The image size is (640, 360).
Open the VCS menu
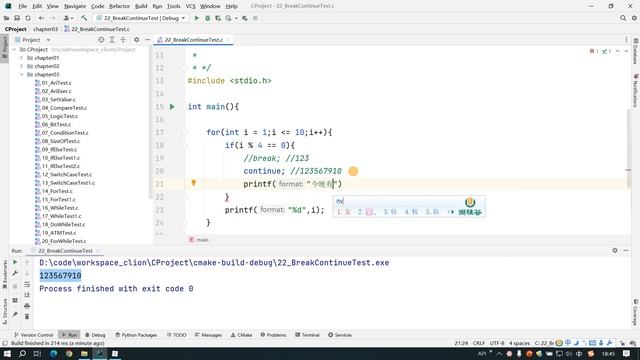190,6
